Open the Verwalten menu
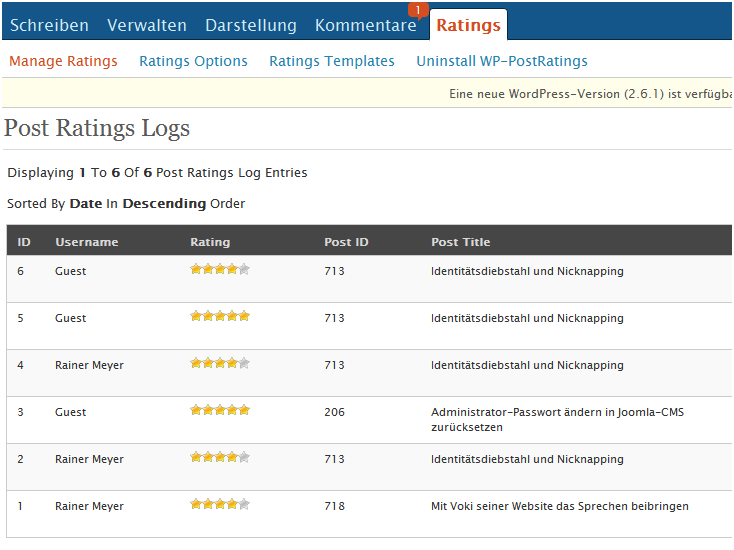The height and width of the screenshot is (550, 734). (x=147, y=25)
